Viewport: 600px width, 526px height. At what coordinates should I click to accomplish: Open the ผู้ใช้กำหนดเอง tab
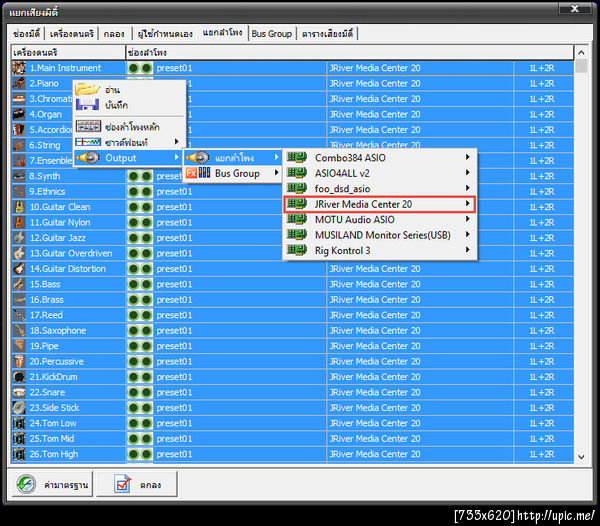165,34
